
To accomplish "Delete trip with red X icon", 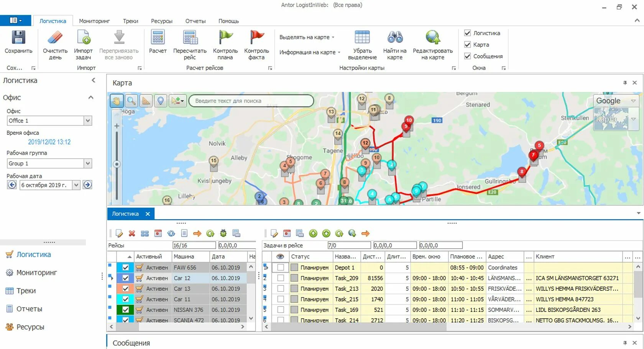I will click(x=132, y=233).
